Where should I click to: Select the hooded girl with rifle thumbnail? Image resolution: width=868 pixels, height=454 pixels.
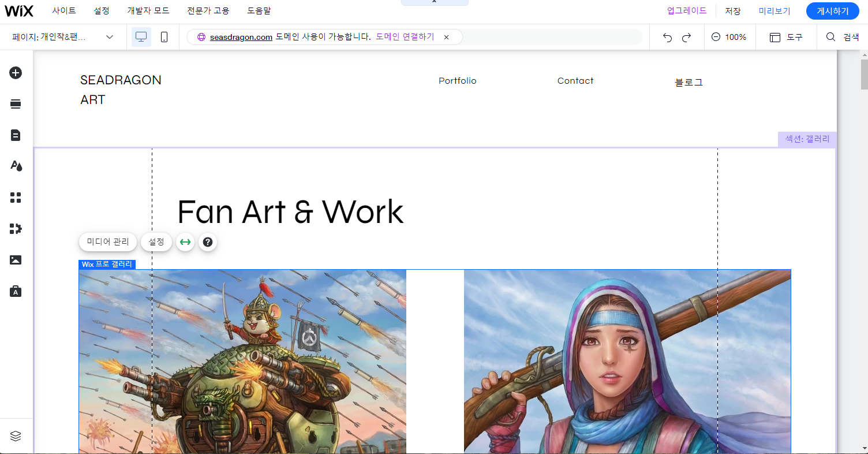click(x=627, y=362)
